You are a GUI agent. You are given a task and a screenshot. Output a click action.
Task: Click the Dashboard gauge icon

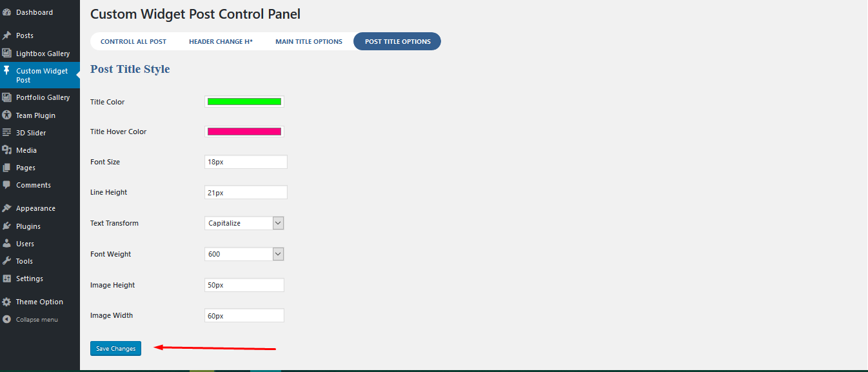point(6,12)
